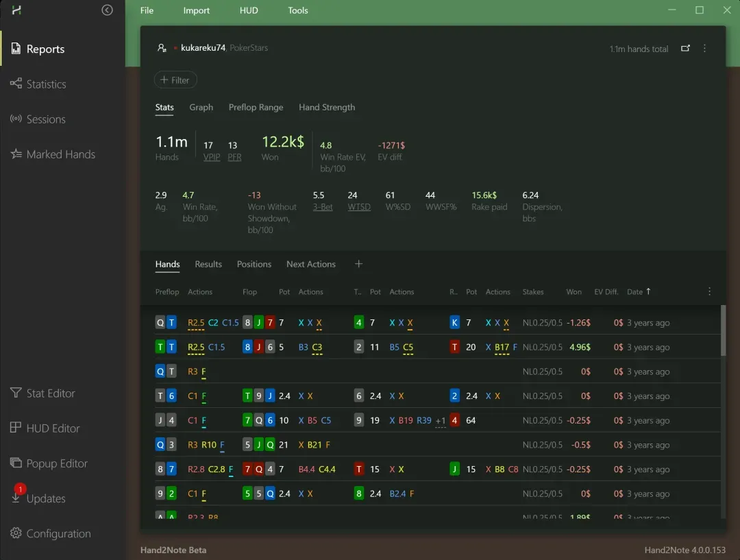This screenshot has height=560, width=740.
Task: Pop out the report in new window
Action: point(685,49)
